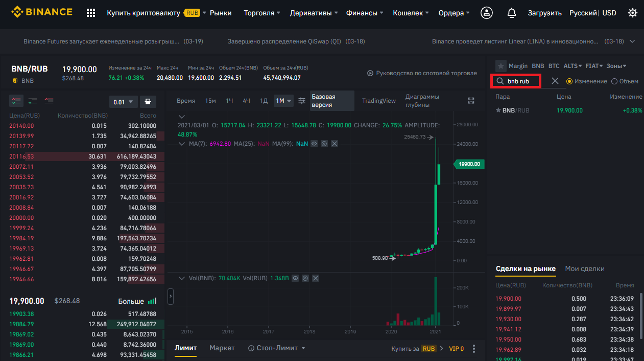644x361 pixels.
Task: Select the Лимит order tab
Action: click(x=185, y=348)
